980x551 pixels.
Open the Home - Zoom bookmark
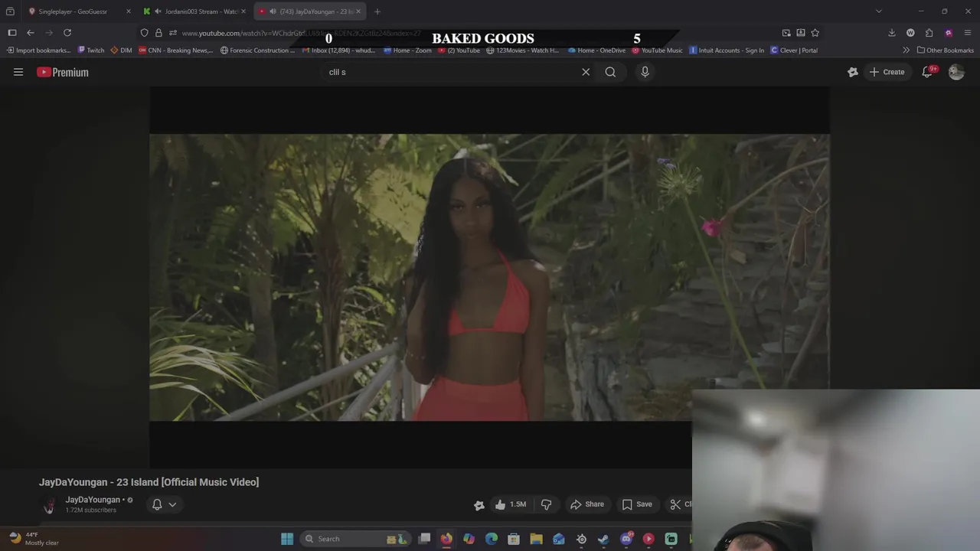point(407,51)
